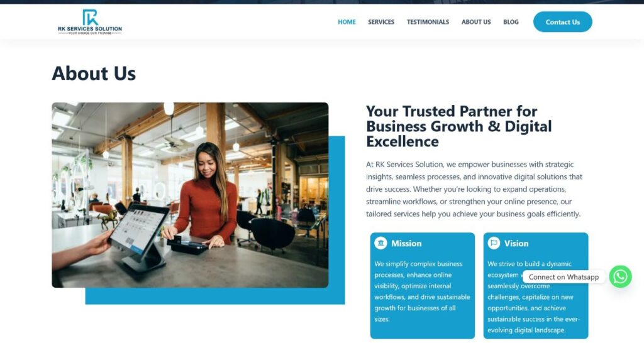Click the Mission bank building icon

[x=380, y=243]
